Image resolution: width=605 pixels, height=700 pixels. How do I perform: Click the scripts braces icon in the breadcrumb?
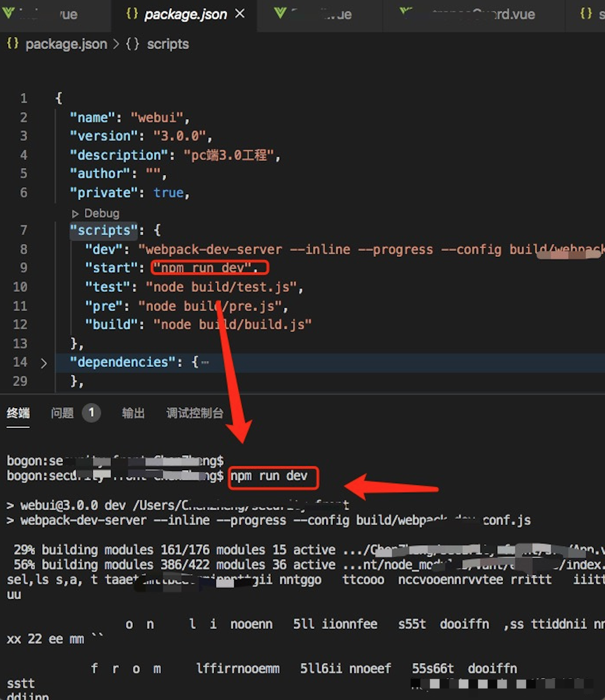[132, 44]
